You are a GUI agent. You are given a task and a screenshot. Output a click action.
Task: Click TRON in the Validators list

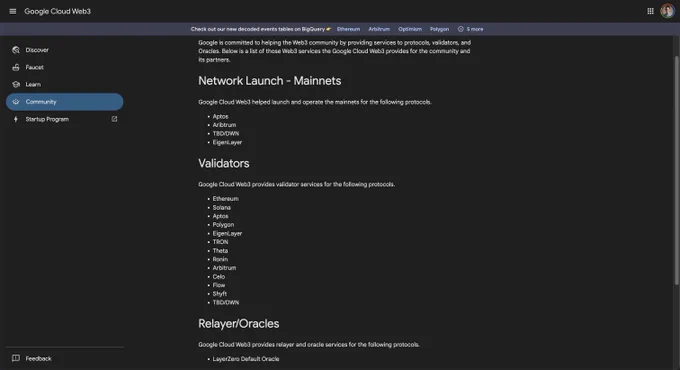click(220, 242)
